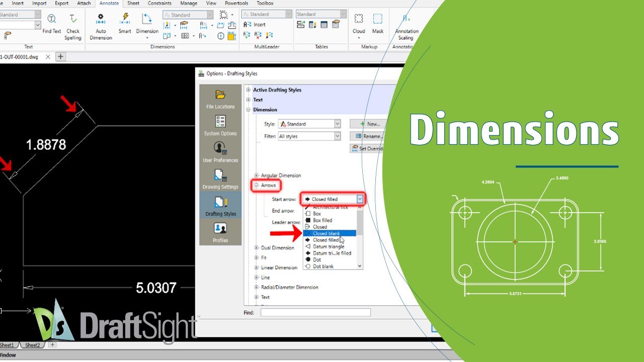Collapse the Arrows node

(x=257, y=186)
